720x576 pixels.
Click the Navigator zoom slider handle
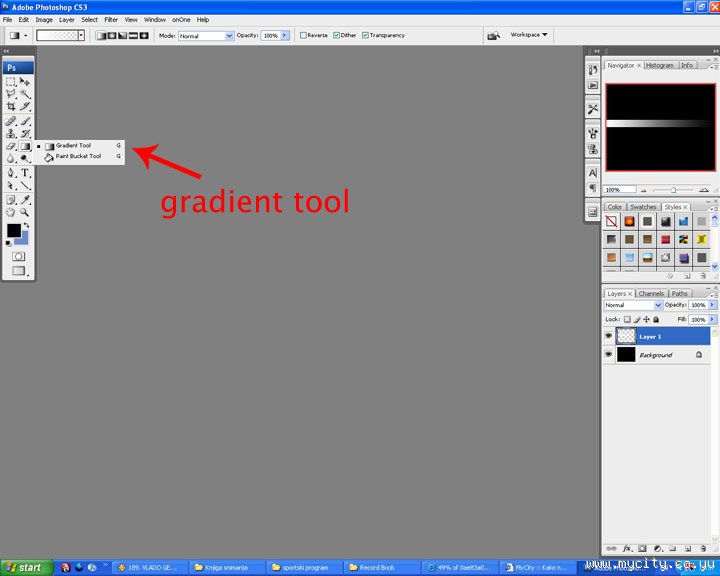click(x=673, y=190)
